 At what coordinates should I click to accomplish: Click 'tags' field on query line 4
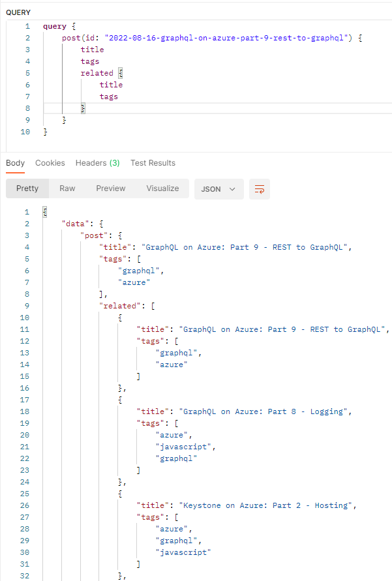click(x=90, y=61)
